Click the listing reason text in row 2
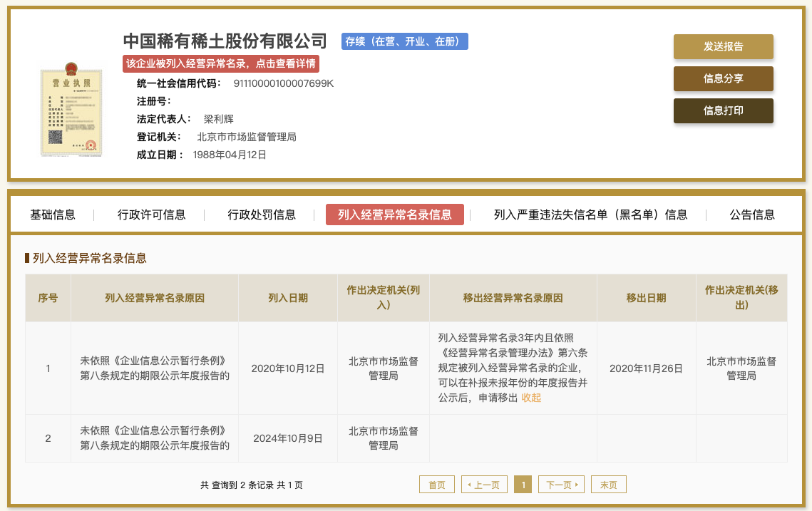The width and height of the screenshot is (812, 511). (x=155, y=438)
